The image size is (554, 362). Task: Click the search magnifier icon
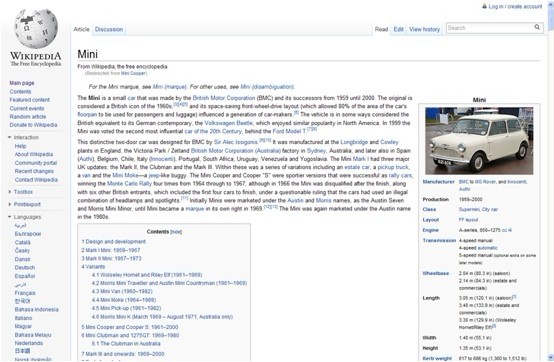click(x=537, y=27)
